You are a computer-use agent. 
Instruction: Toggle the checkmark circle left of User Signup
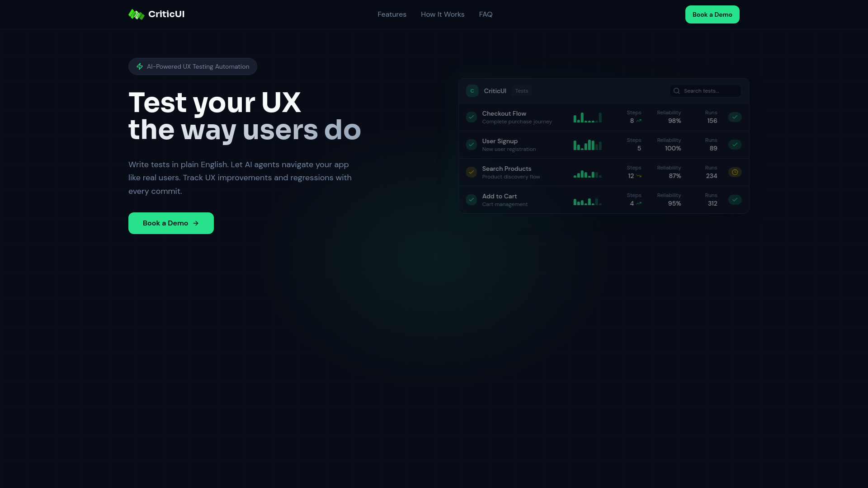[x=472, y=145]
